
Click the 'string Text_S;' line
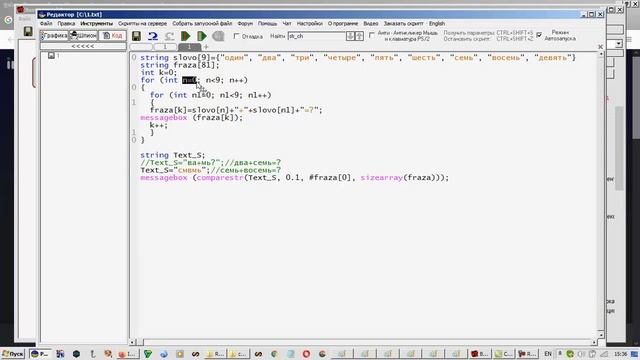(173, 155)
